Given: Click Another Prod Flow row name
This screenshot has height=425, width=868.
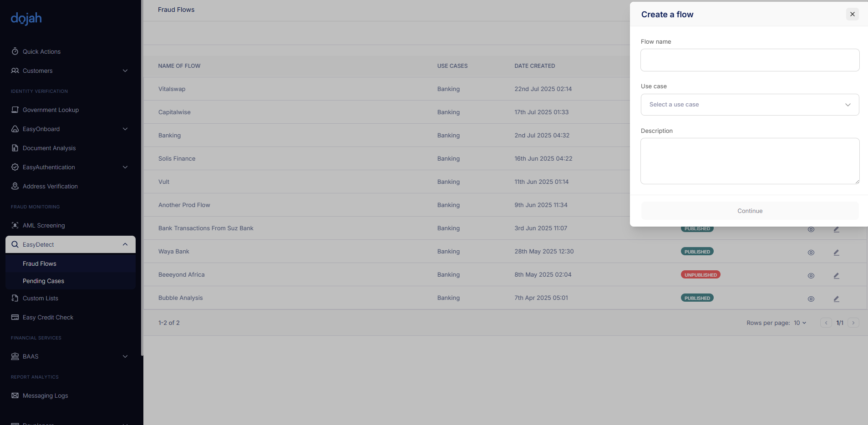Looking at the screenshot, I should pyautogui.click(x=184, y=205).
